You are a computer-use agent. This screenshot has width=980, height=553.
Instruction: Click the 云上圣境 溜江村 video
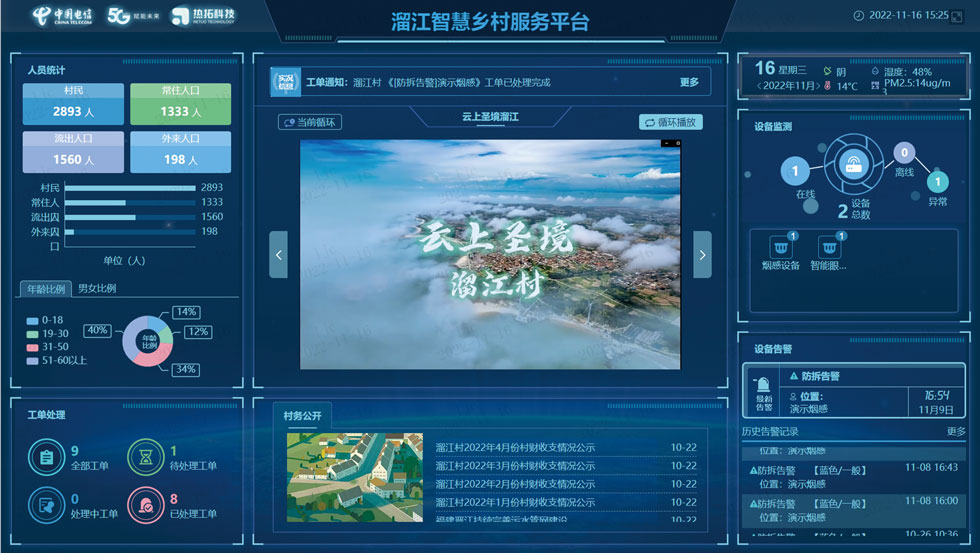490,254
